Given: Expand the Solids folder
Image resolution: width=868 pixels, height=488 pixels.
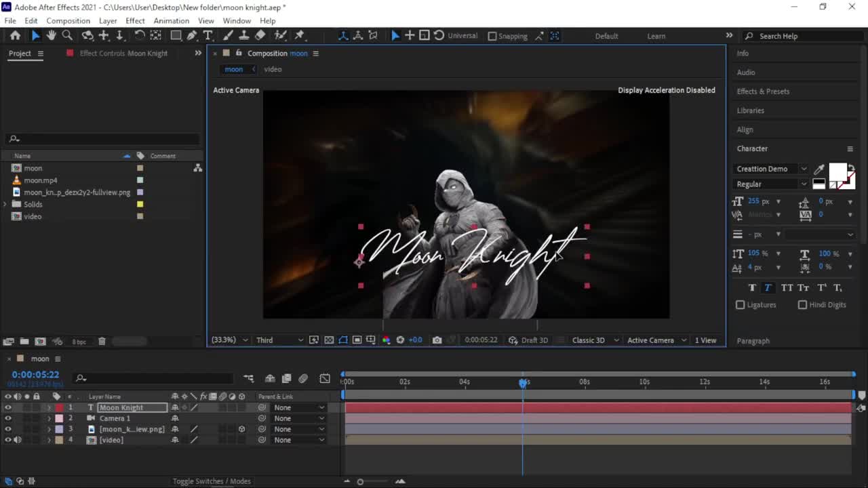Looking at the screenshot, I should click(x=5, y=204).
